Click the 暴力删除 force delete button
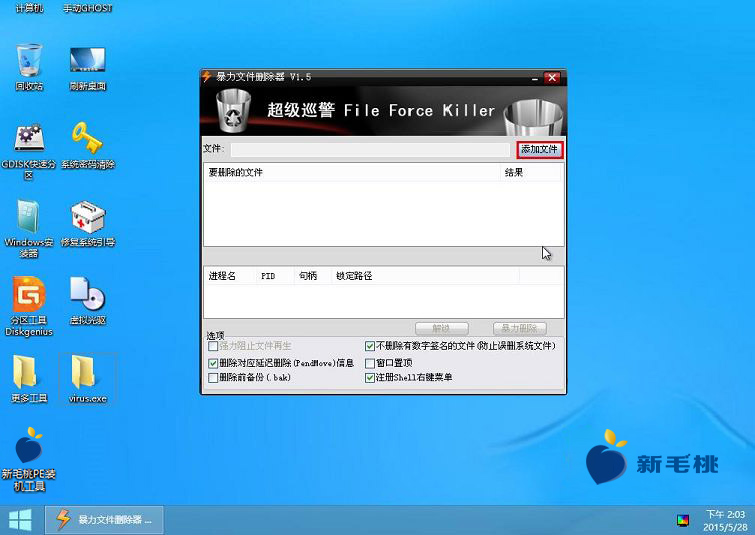The image size is (755, 535). coord(520,328)
